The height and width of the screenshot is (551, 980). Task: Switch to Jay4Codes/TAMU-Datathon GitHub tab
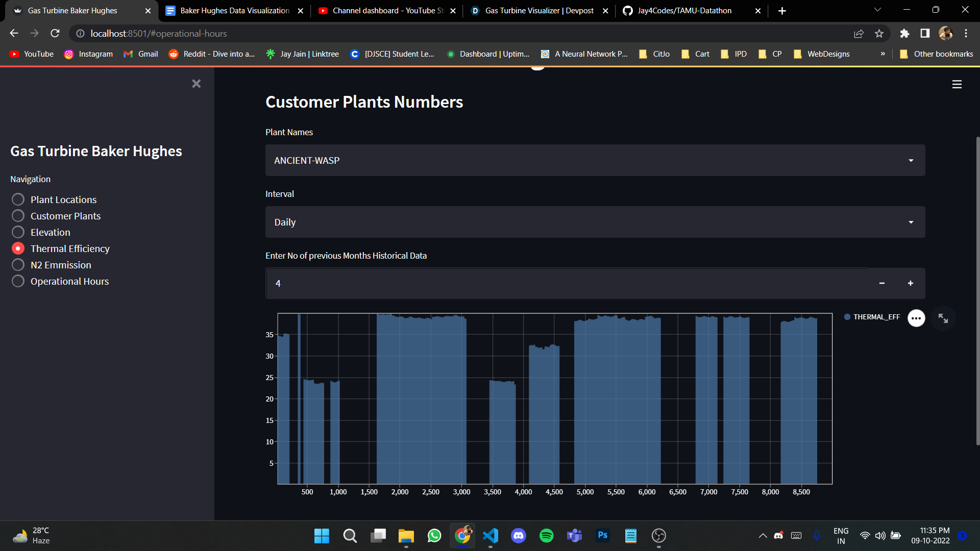[x=684, y=11]
